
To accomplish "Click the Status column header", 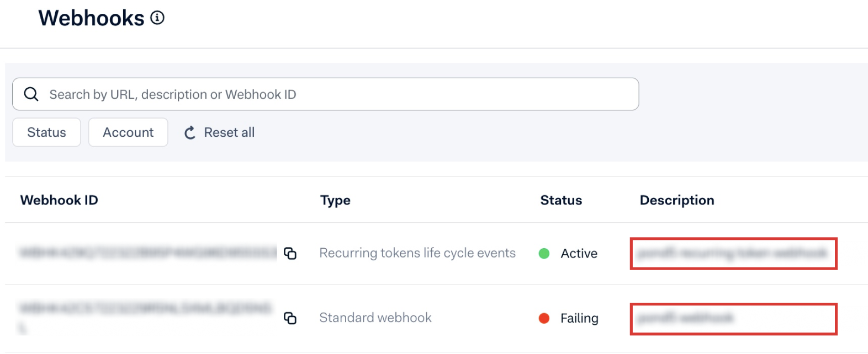I will click(x=561, y=200).
